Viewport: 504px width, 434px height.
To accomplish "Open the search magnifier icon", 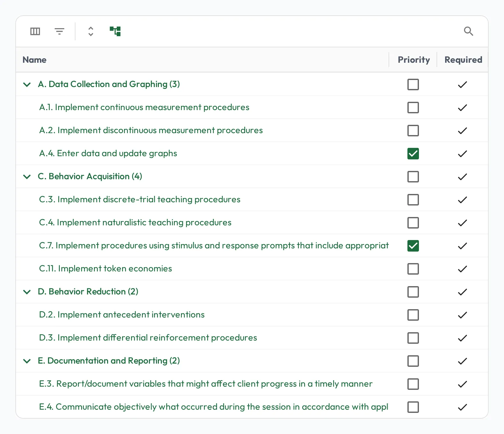I will [469, 31].
